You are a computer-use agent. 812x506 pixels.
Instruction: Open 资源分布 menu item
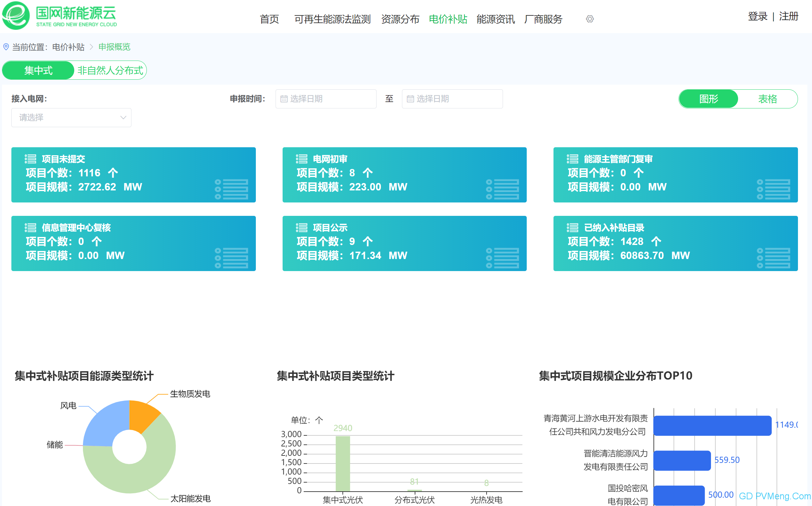400,19
